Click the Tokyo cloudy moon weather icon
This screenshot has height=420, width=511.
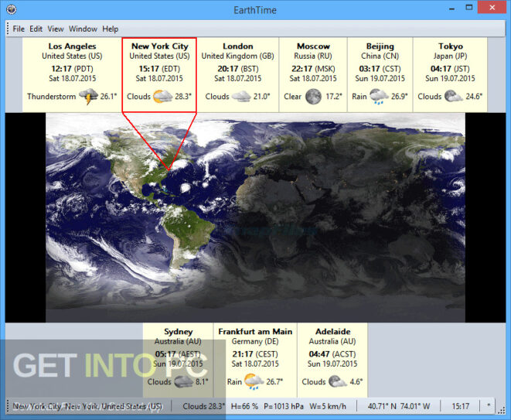(x=453, y=97)
